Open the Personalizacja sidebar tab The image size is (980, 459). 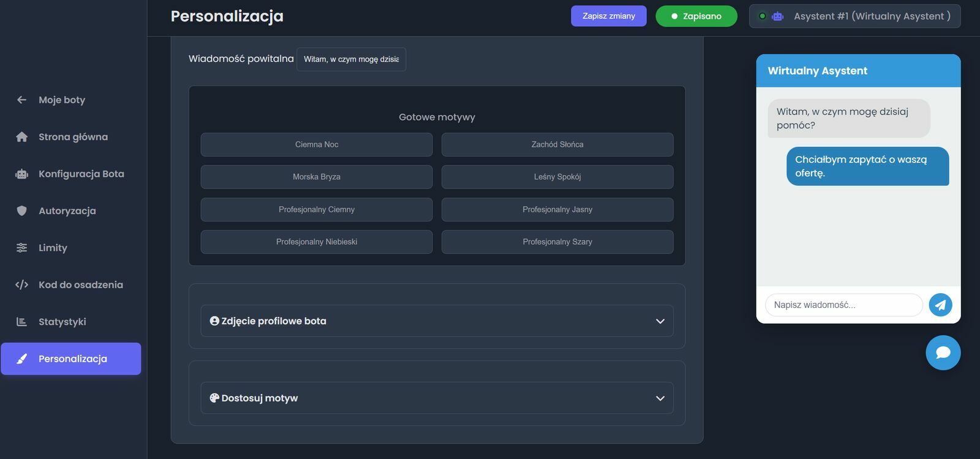click(71, 359)
